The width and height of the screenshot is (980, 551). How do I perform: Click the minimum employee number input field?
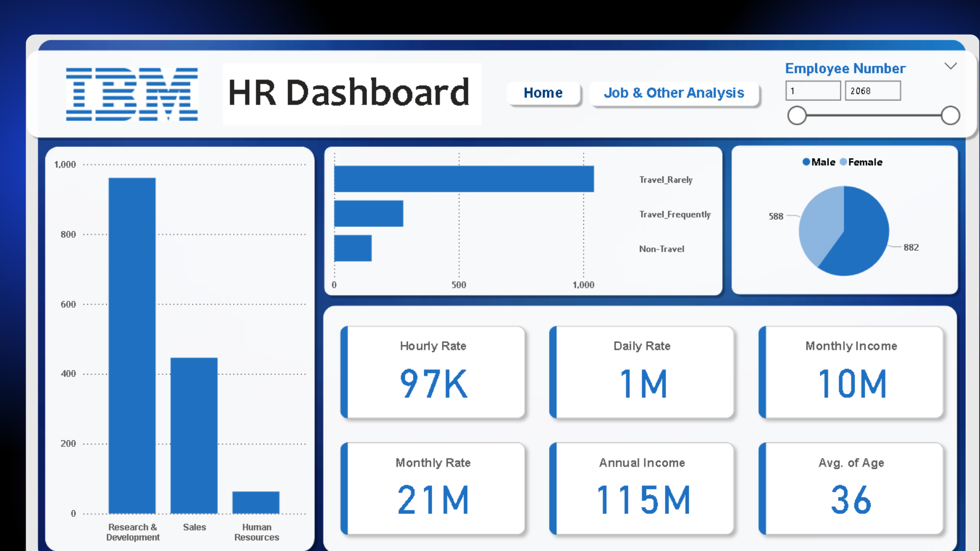(812, 91)
